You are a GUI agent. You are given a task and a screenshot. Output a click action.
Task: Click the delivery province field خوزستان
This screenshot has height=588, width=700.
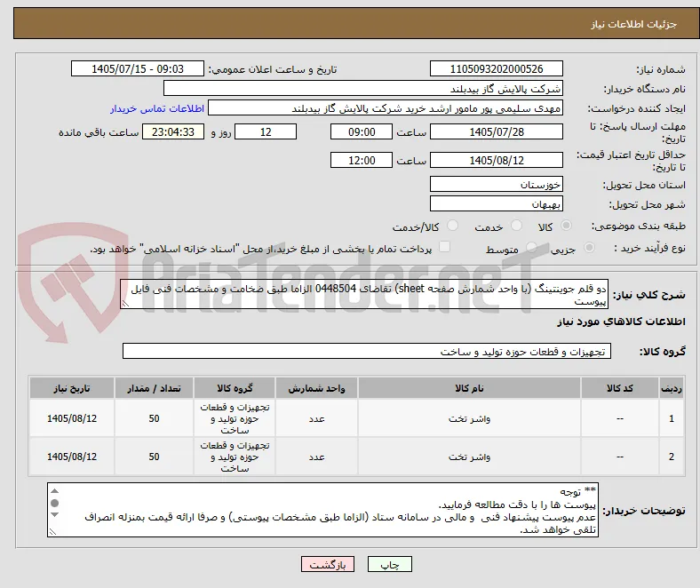pos(496,184)
